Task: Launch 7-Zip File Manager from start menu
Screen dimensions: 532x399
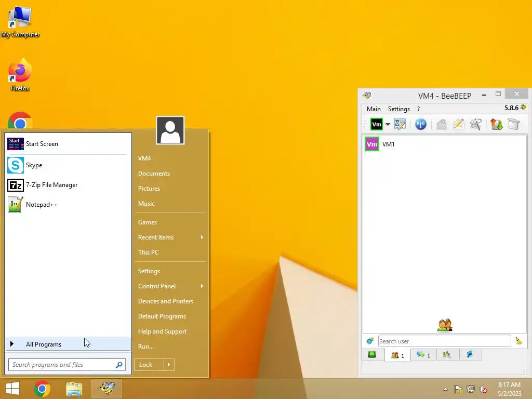Action: point(68,185)
